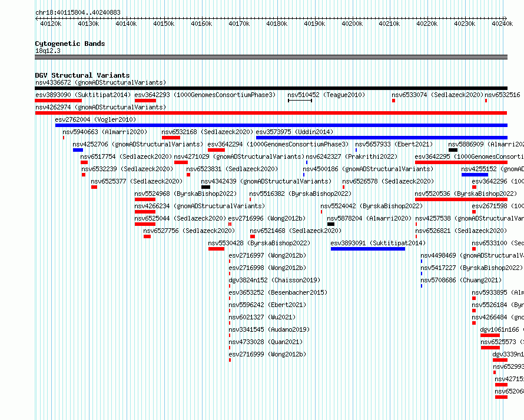This screenshot has width=524, height=420.
Task: Click nsv5516382 (ByrskaBishop2022) label
Action: coord(300,194)
